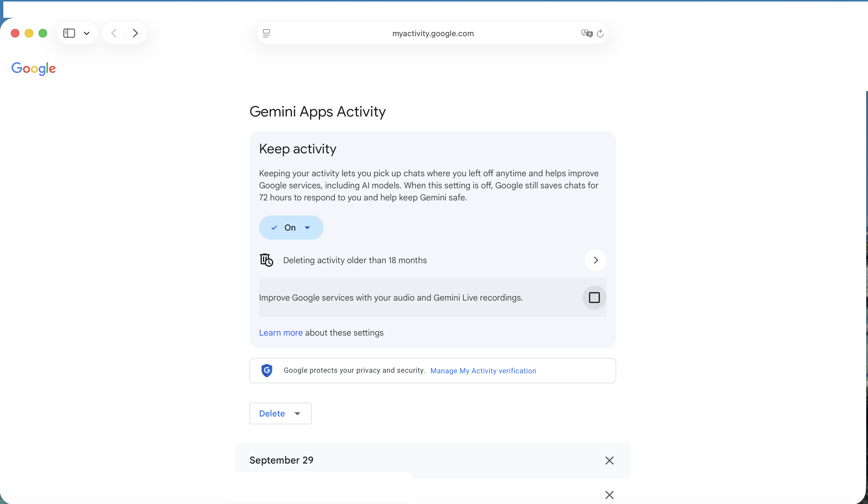Open the Safari sidebar
Image resolution: width=868 pixels, height=504 pixels.
pyautogui.click(x=69, y=33)
